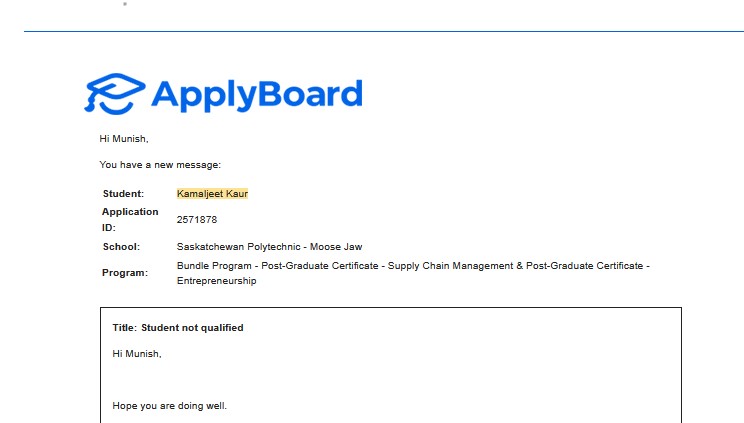Click "Hi Munish," inside the message box
744x423 pixels.
[137, 353]
